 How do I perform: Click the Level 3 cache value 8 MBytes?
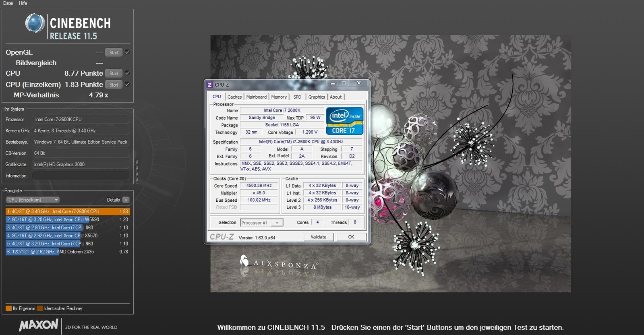(x=323, y=207)
